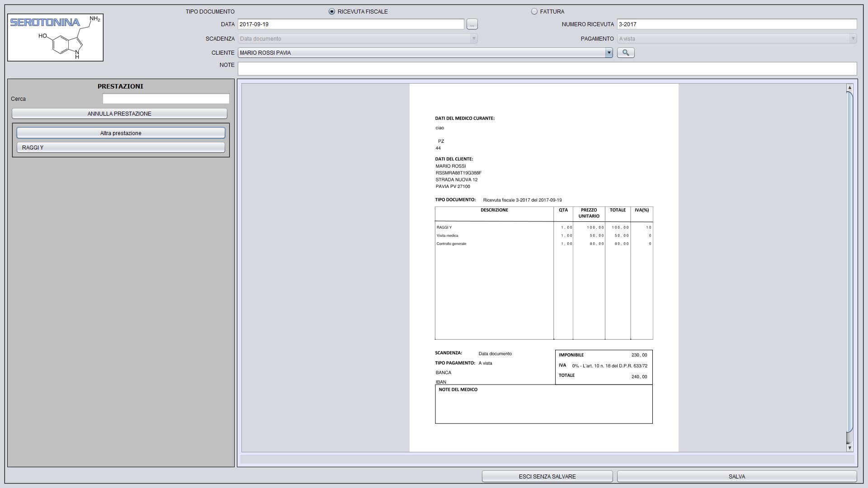
Task: Choose RAGGI Y prestazione
Action: [x=121, y=148]
